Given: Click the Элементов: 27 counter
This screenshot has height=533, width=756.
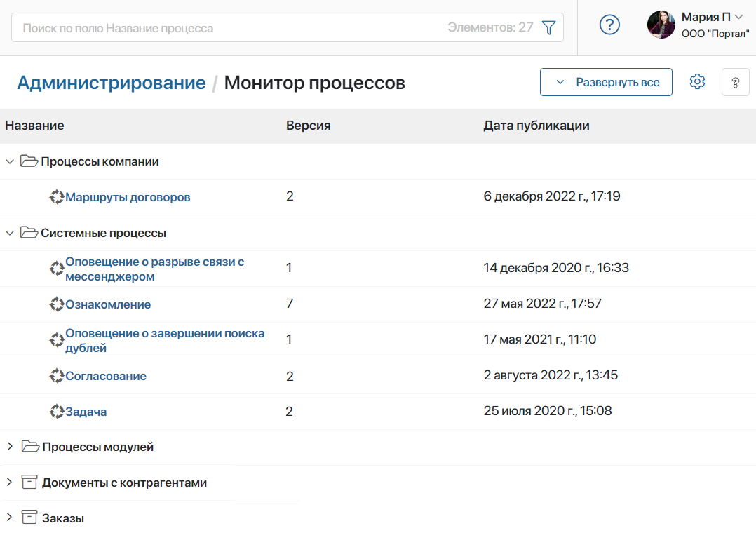Looking at the screenshot, I should click(x=490, y=27).
